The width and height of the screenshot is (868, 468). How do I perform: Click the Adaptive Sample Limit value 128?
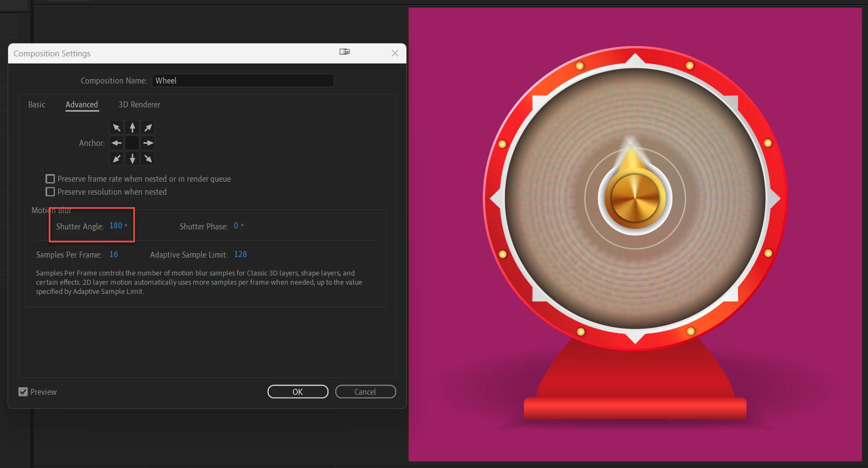241,254
